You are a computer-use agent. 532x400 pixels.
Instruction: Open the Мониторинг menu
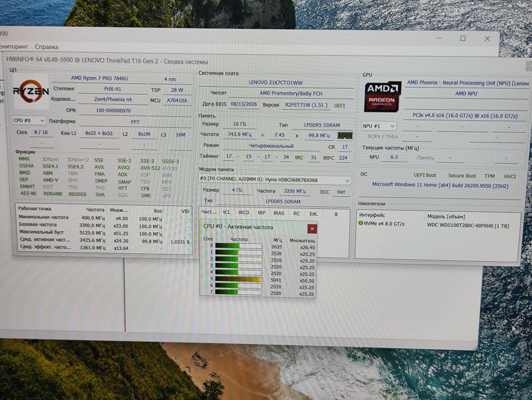[x=14, y=46]
